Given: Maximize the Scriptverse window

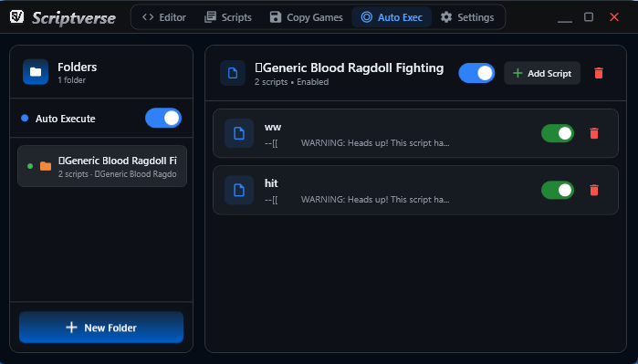Looking at the screenshot, I should (x=589, y=17).
